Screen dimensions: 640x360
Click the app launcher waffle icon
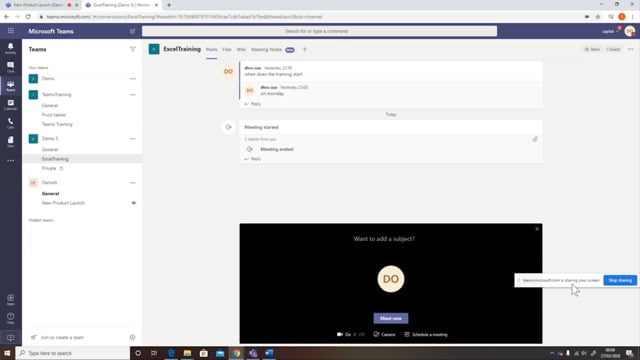[11, 31]
